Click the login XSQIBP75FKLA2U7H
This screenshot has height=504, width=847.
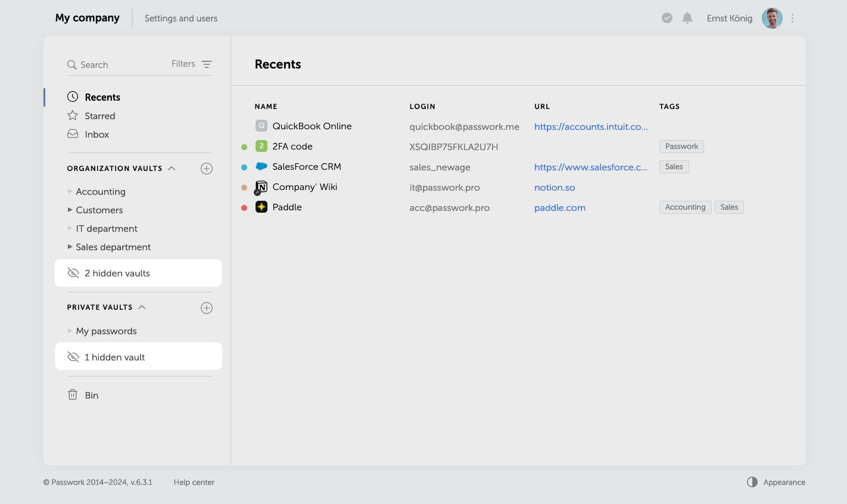[x=454, y=147]
